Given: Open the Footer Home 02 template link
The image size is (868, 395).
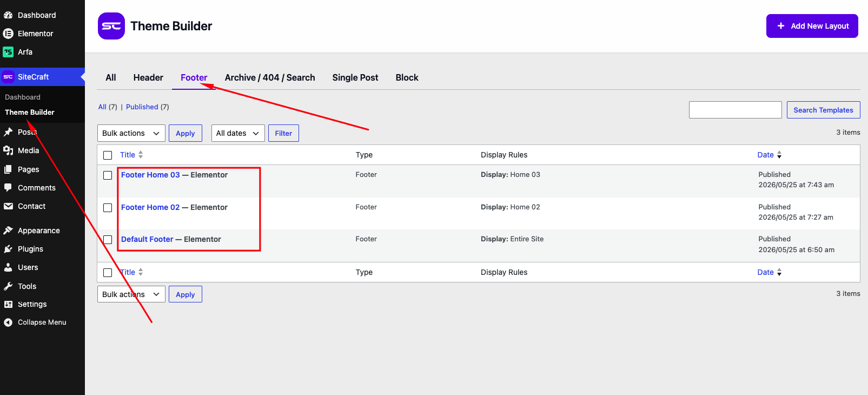Looking at the screenshot, I should point(150,207).
